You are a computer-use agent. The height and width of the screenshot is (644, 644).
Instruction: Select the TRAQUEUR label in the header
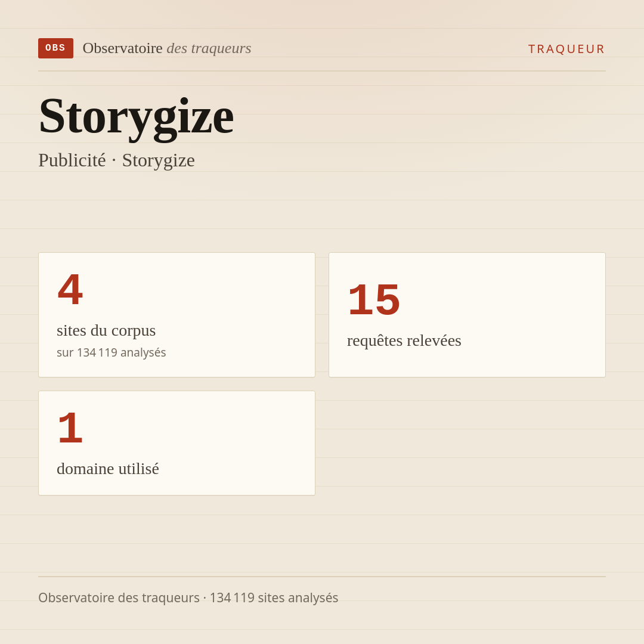click(x=566, y=49)
